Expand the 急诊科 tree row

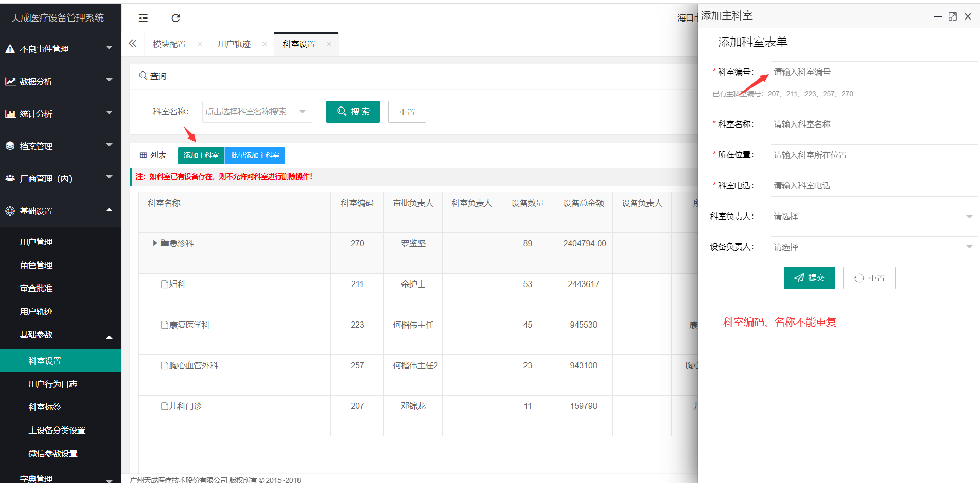(155, 243)
